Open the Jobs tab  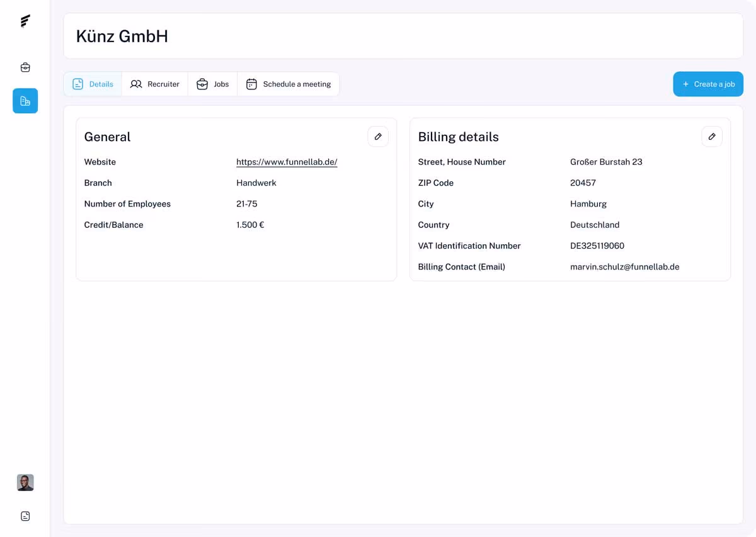tap(213, 84)
